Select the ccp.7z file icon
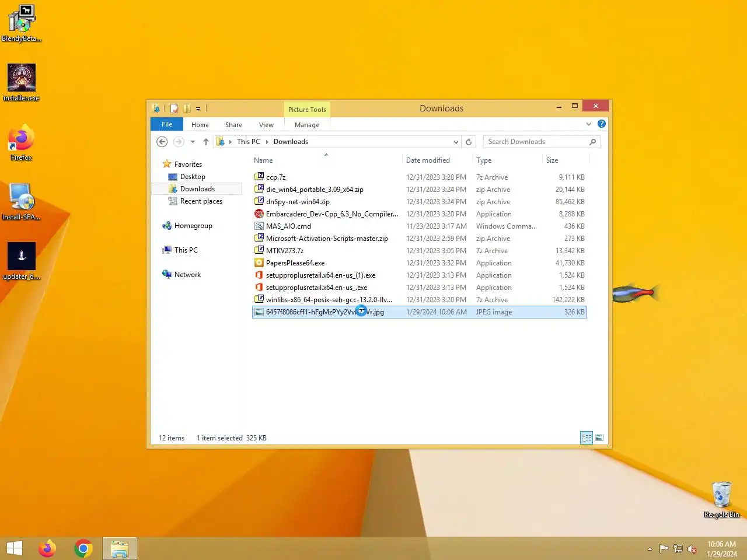 [259, 177]
